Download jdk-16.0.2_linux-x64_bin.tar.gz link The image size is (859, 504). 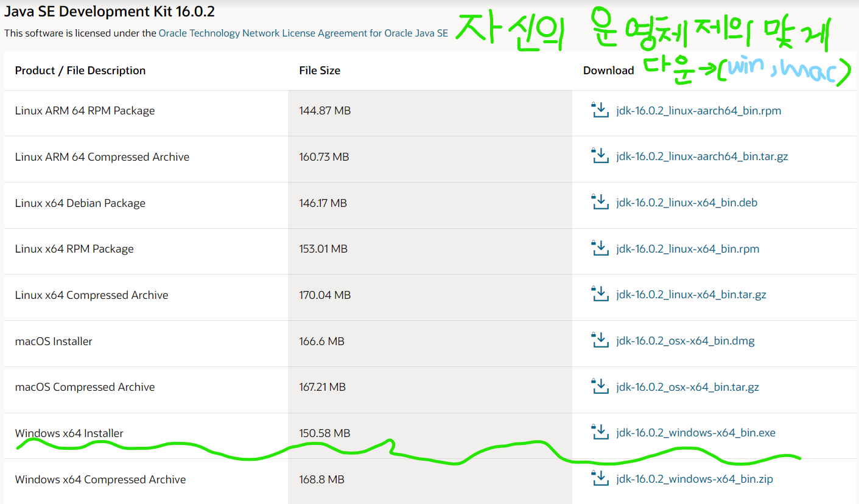pos(691,295)
